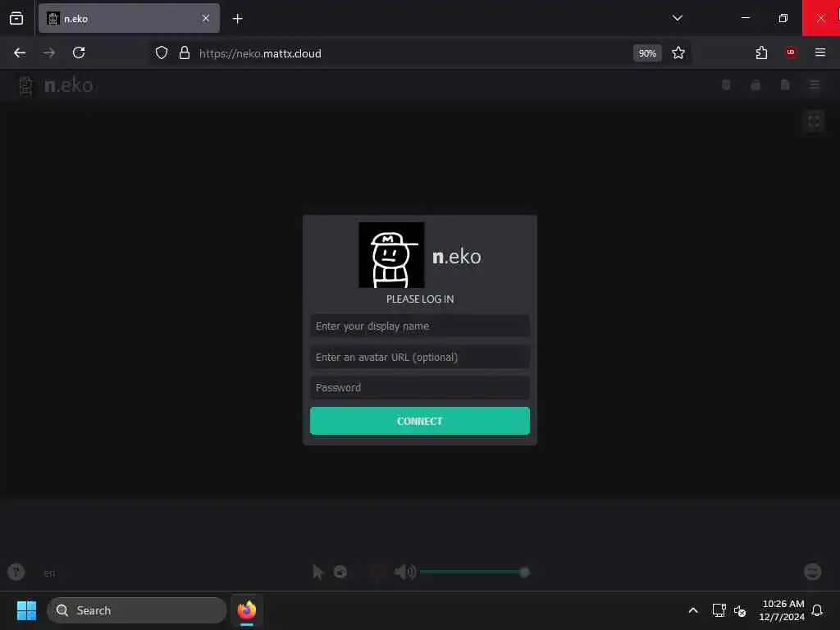Click the round icon left of en

pyautogui.click(x=16, y=572)
